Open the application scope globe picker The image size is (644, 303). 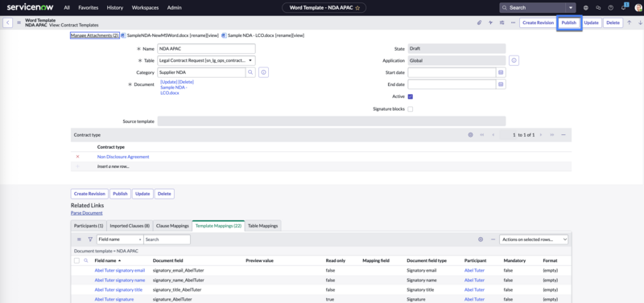[x=585, y=8]
